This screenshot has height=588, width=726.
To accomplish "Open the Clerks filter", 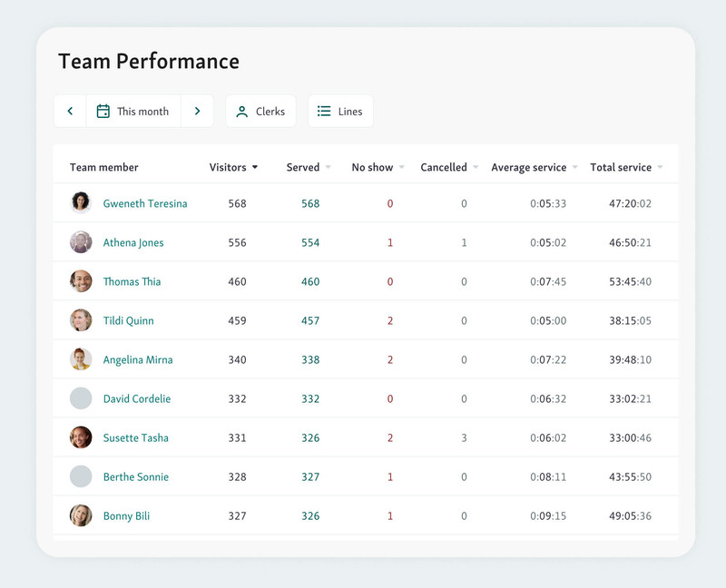I will click(x=260, y=112).
